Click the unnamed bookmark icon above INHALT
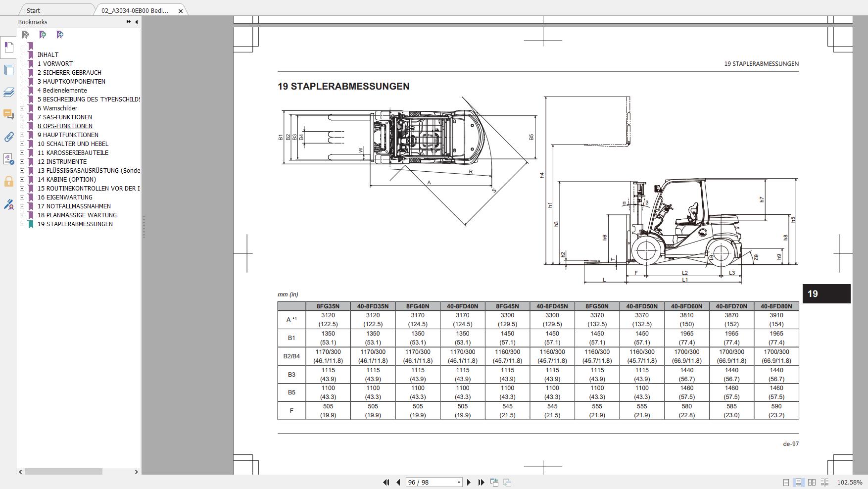 (x=31, y=46)
